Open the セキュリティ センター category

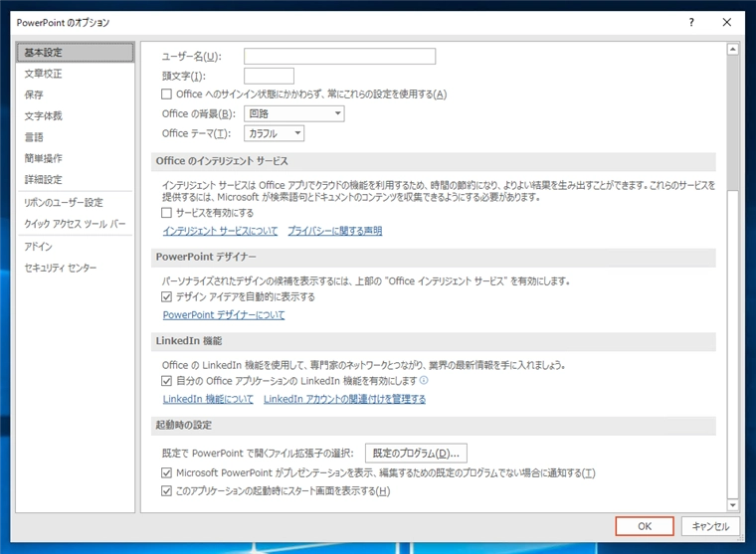click(x=75, y=268)
